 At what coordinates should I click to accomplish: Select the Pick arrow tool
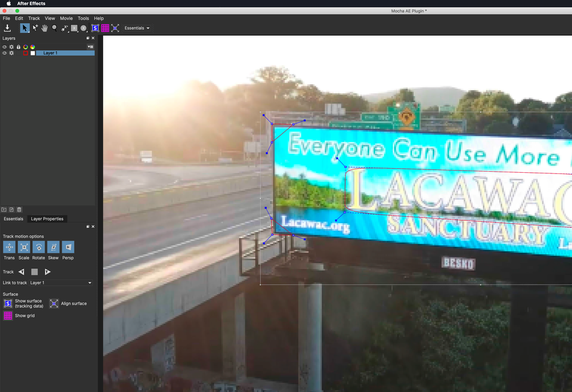click(x=25, y=28)
